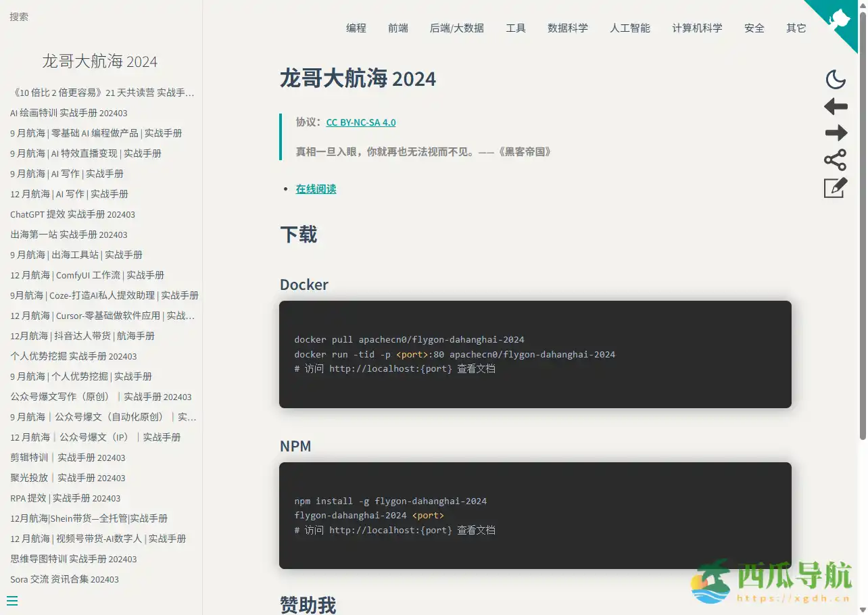
Task: Select the 人工智能 menu item
Action: (x=629, y=28)
